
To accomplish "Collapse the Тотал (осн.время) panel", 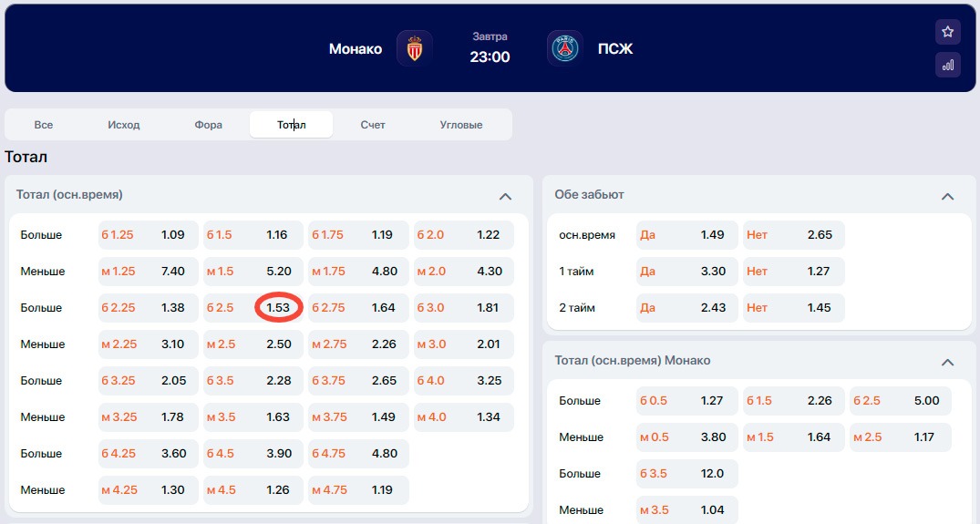I will (505, 196).
